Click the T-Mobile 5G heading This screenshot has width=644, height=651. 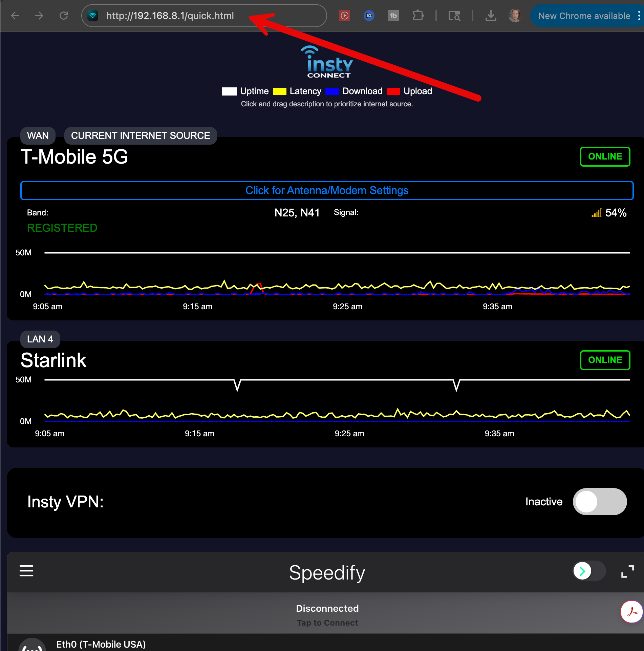point(74,157)
